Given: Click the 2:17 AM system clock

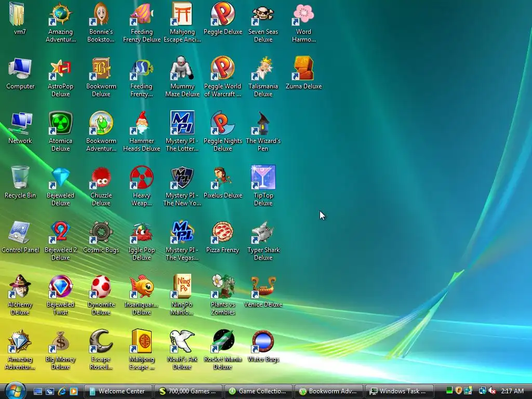Looking at the screenshot, I should (512, 391).
